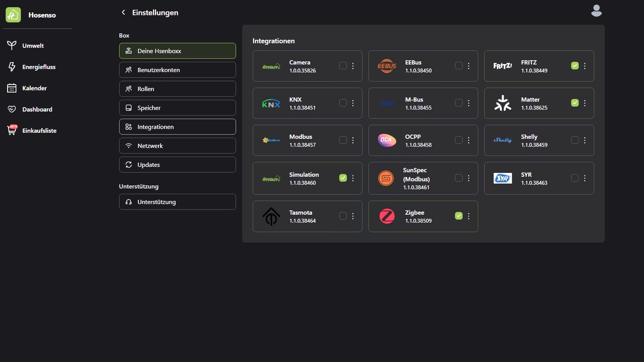Go back using the arrow beside Einstellungen
Image resolution: width=644 pixels, height=362 pixels.
(x=123, y=13)
